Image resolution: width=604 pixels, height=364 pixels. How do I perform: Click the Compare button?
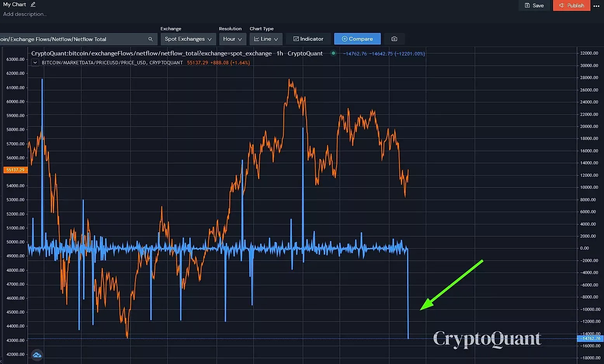point(357,39)
